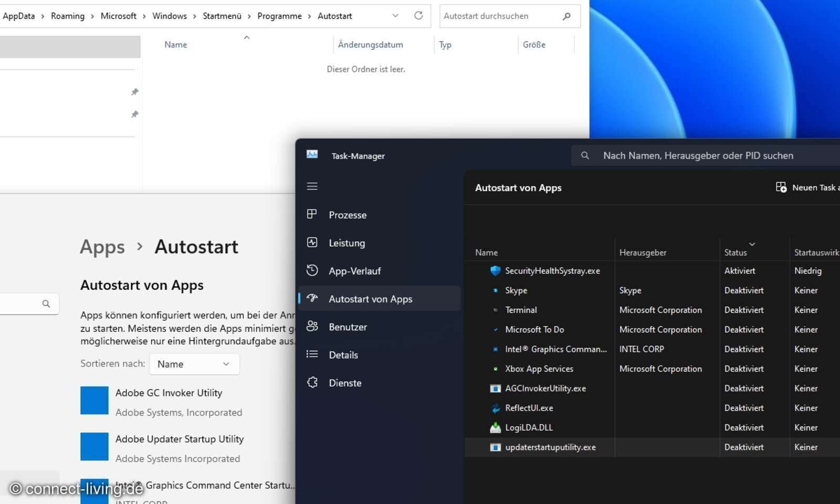840x504 pixels.
Task: Click the search magnifier on Autostart settings page
Action: pos(46,303)
